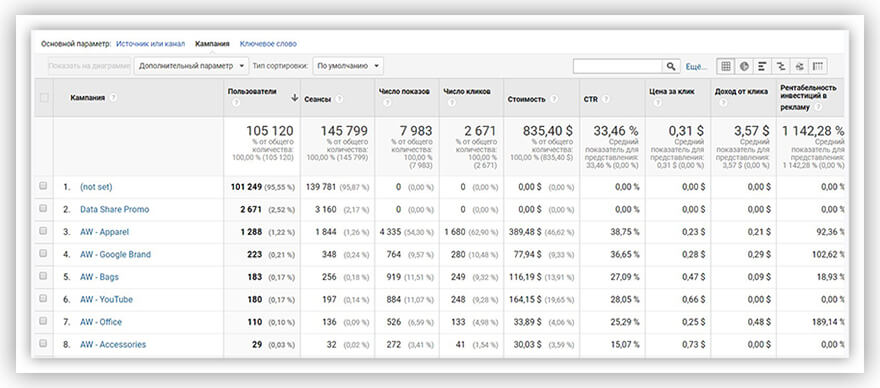Switch to data table view icon
Screen dimensions: 880x388
click(726, 66)
